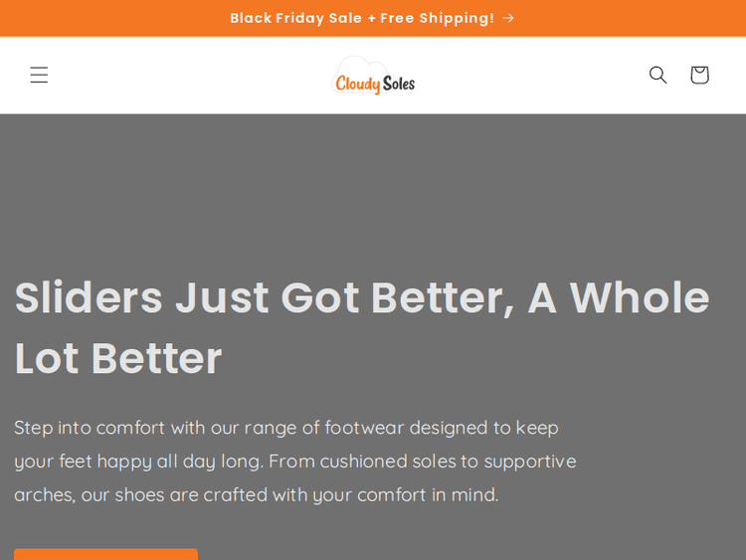Click the "Free Shipping!" text

point(437,18)
